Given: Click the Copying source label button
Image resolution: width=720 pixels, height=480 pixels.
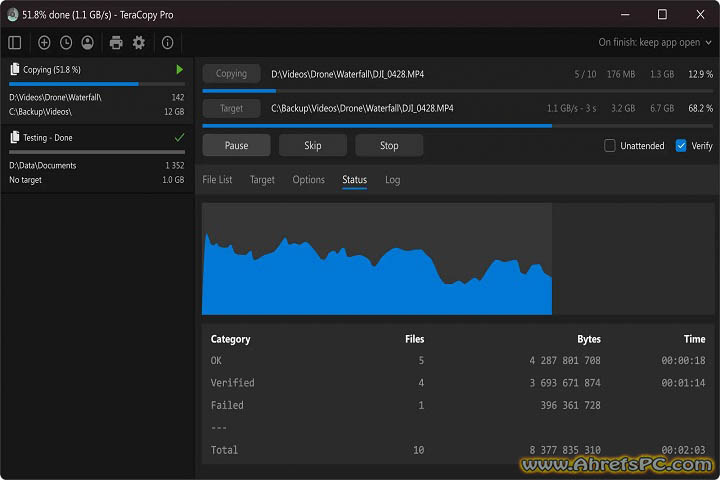Looking at the screenshot, I should tap(231, 73).
